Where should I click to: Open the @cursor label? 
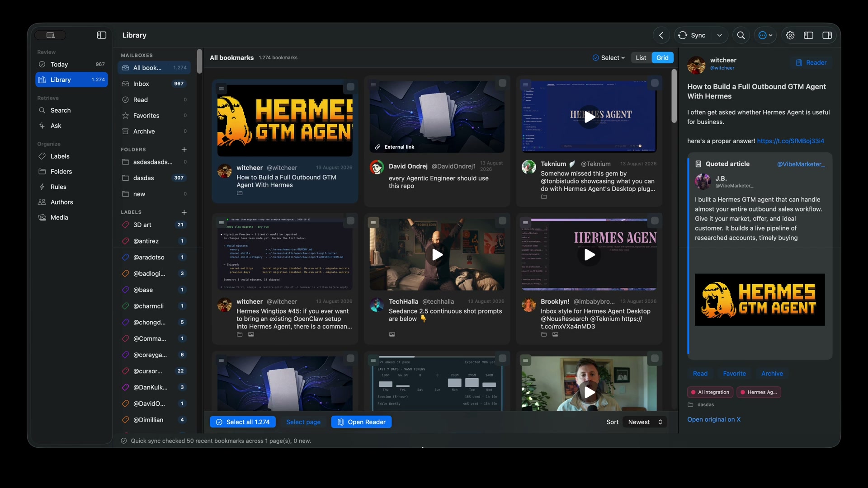(x=154, y=371)
